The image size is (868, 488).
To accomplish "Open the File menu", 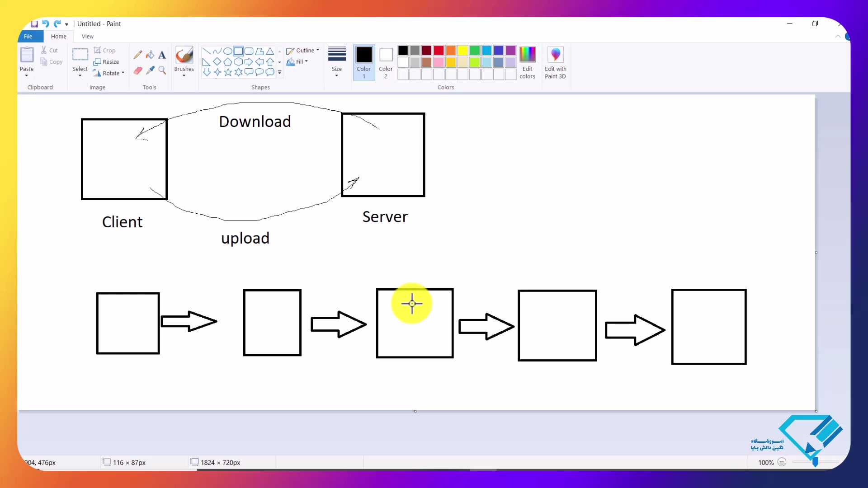I will point(28,37).
